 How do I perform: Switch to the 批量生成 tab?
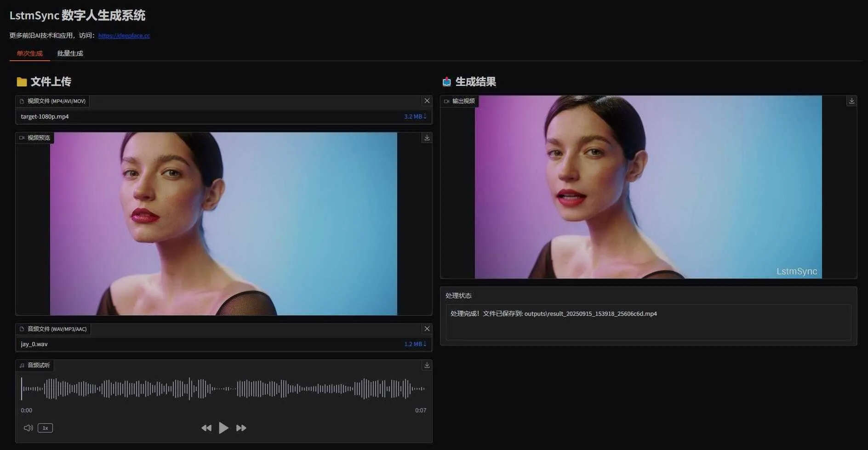click(70, 53)
